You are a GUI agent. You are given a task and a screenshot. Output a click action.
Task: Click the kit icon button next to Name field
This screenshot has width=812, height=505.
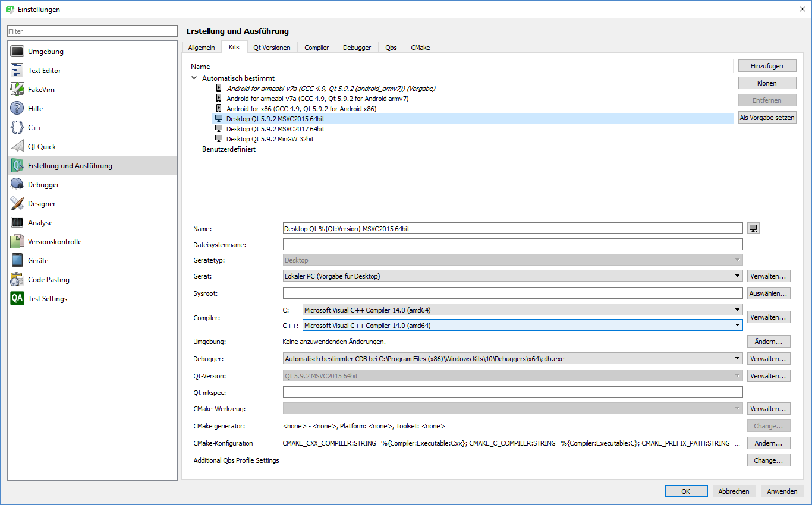754,229
